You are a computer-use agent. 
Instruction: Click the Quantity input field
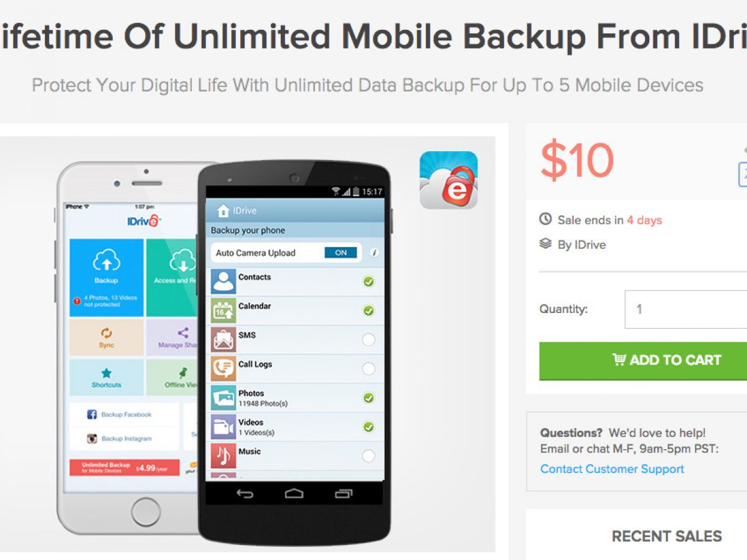[686, 309]
